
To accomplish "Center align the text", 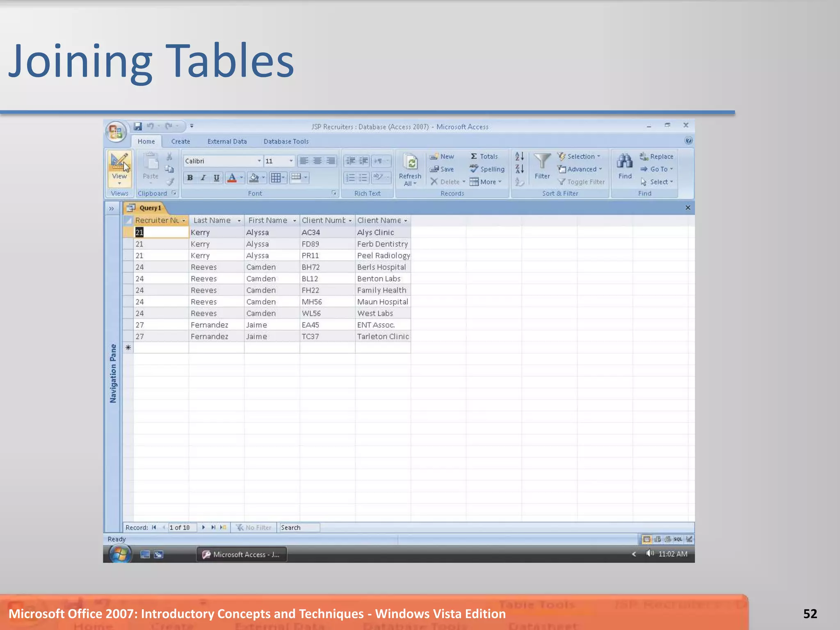I will pyautogui.click(x=317, y=161).
